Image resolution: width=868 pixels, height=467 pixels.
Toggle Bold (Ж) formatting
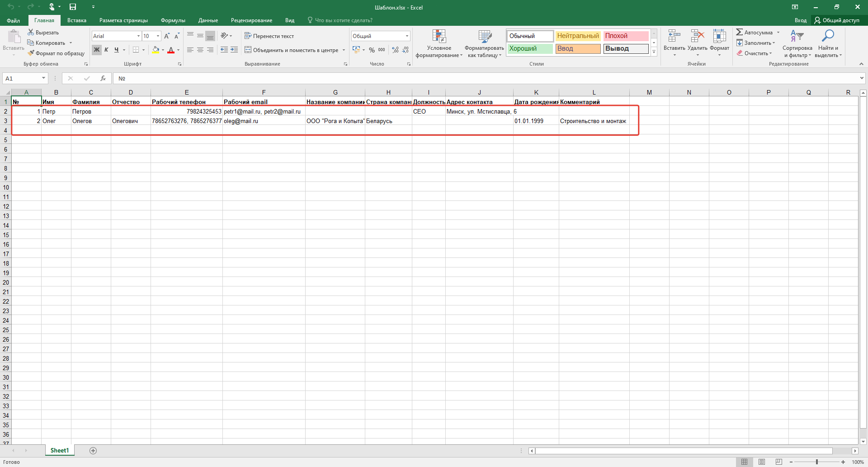pos(97,50)
